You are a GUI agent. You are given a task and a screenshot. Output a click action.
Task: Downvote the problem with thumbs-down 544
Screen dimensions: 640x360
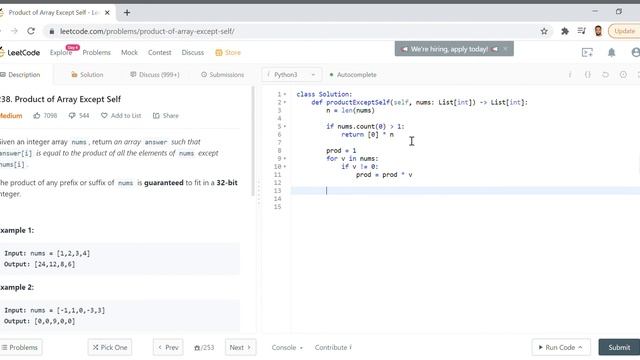(x=79, y=116)
